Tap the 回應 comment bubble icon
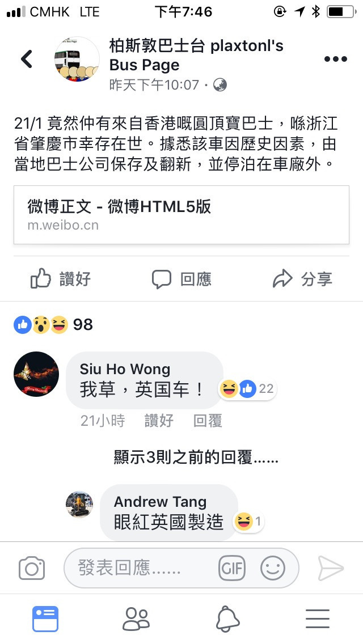The image size is (363, 644). 161,279
